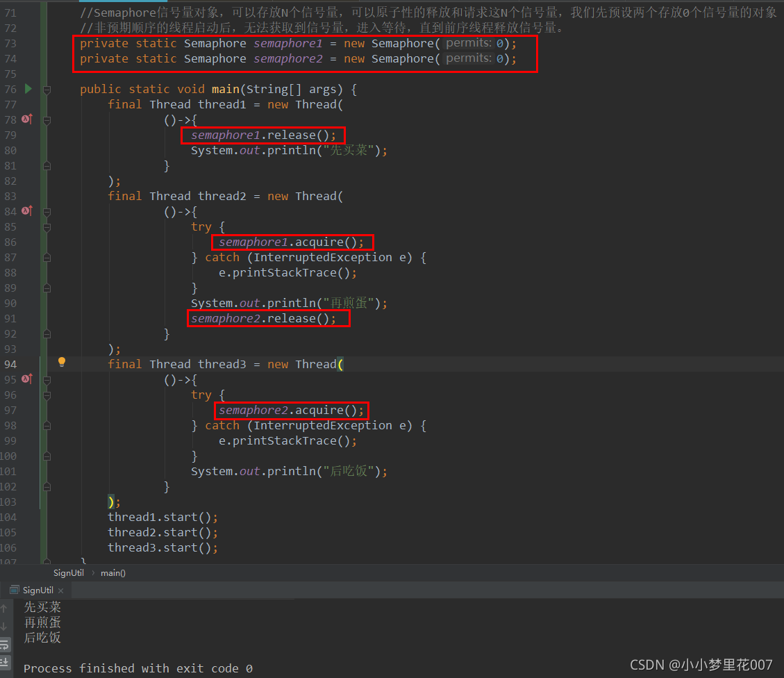
Task: Click the fold marker at line 98
Action: [47, 426]
